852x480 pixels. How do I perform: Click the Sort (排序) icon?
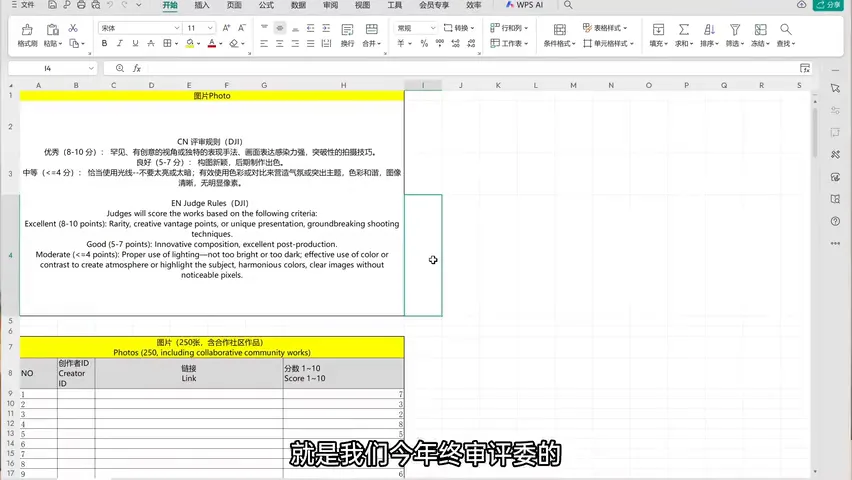pyautogui.click(x=709, y=29)
